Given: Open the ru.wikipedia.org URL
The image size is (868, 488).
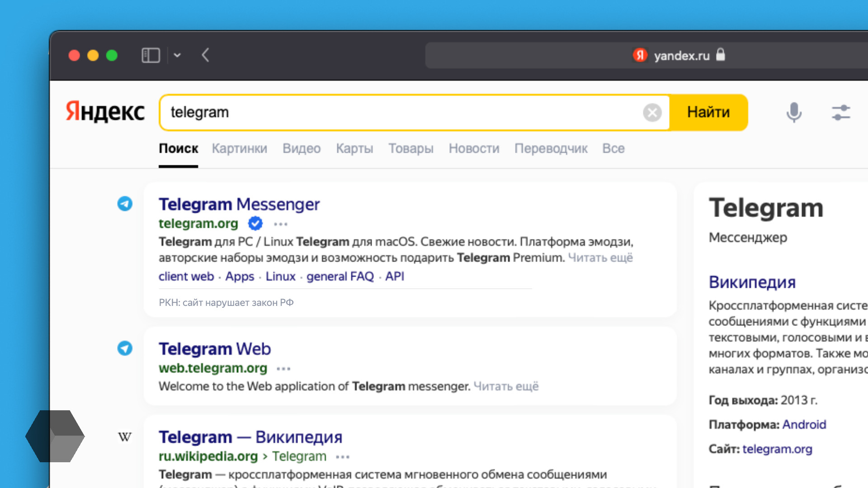Looking at the screenshot, I should [x=242, y=456].
